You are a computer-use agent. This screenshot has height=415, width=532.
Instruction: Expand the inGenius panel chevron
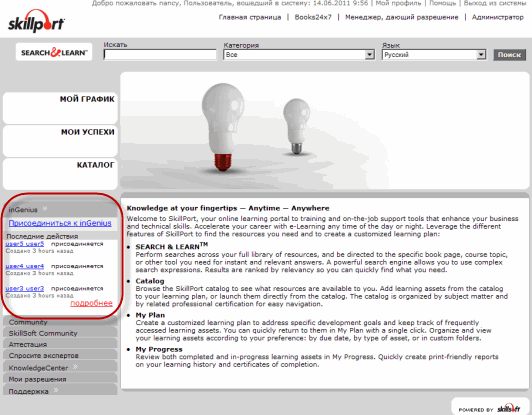click(x=45, y=208)
